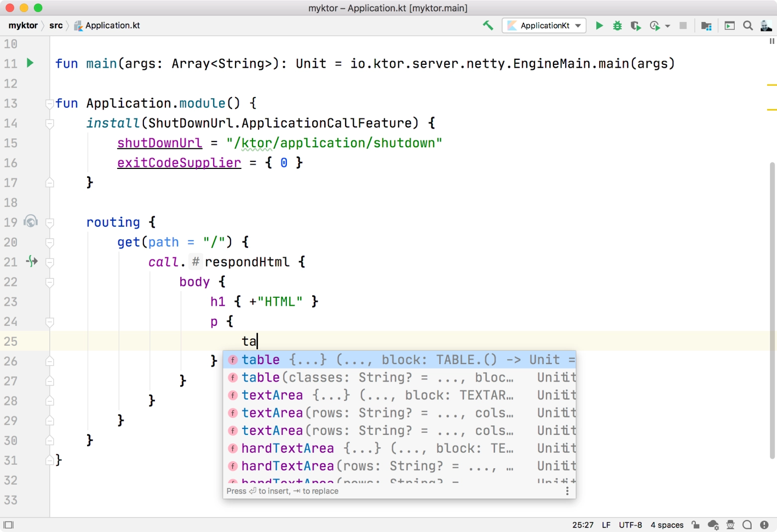The image size is (777, 532).
Task: Open Search Everywhere with the magnifier icon
Action: (x=748, y=25)
